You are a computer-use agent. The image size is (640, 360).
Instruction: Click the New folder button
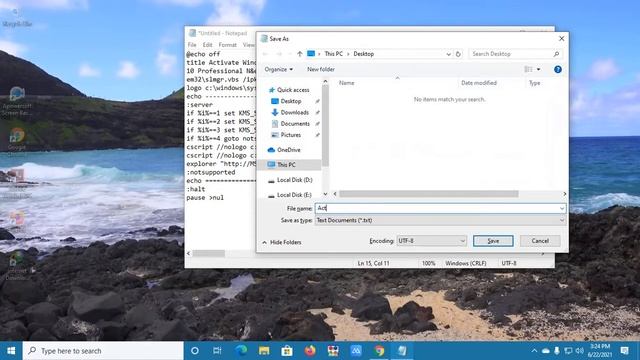click(321, 69)
